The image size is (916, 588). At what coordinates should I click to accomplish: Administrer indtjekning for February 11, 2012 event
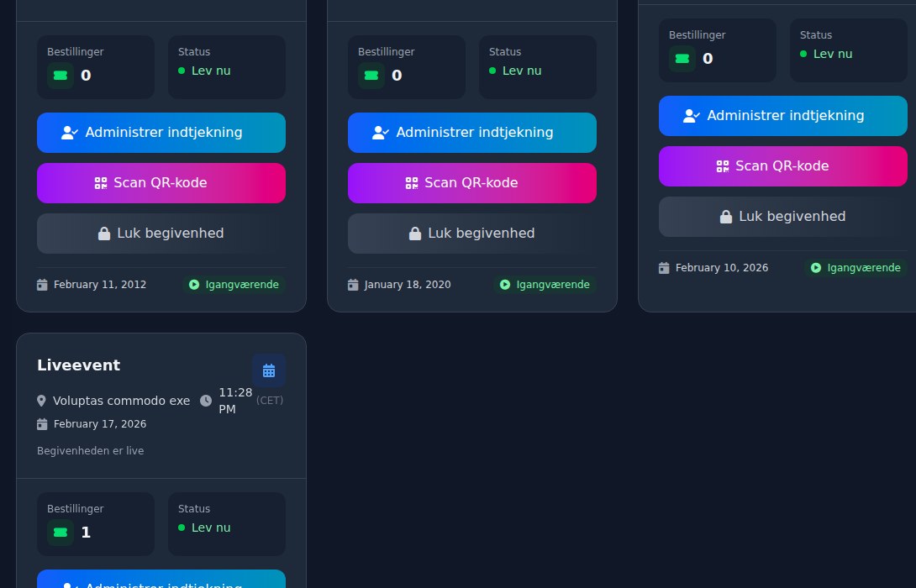tap(161, 133)
